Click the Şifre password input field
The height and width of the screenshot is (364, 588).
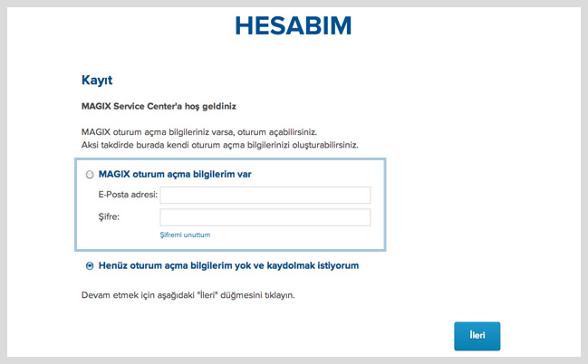coord(265,217)
